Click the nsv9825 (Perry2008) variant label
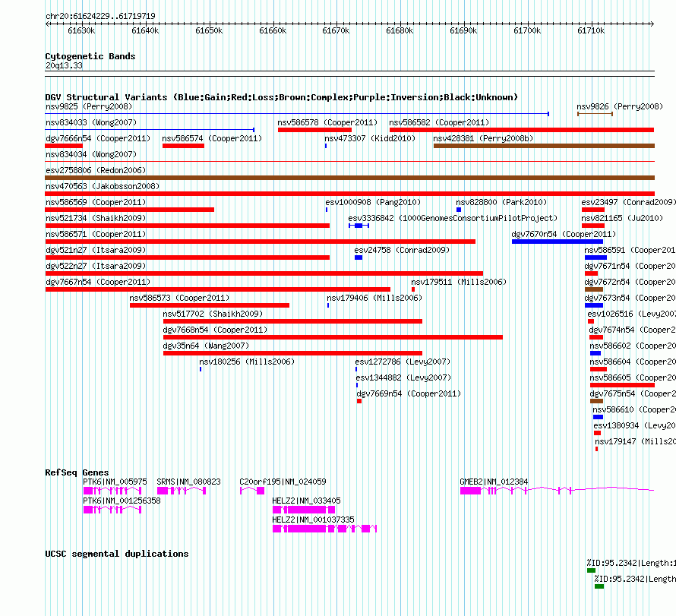Viewport: 676px width, 616px height. click(89, 106)
